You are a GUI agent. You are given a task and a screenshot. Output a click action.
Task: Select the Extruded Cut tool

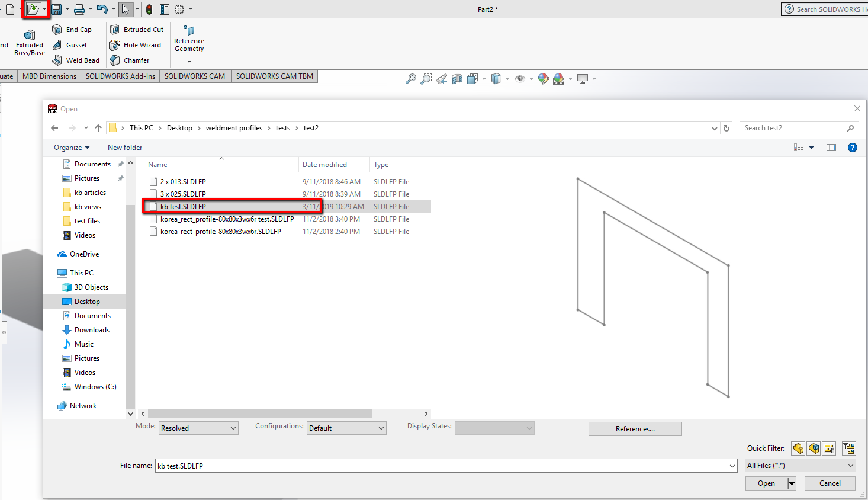[137, 30]
